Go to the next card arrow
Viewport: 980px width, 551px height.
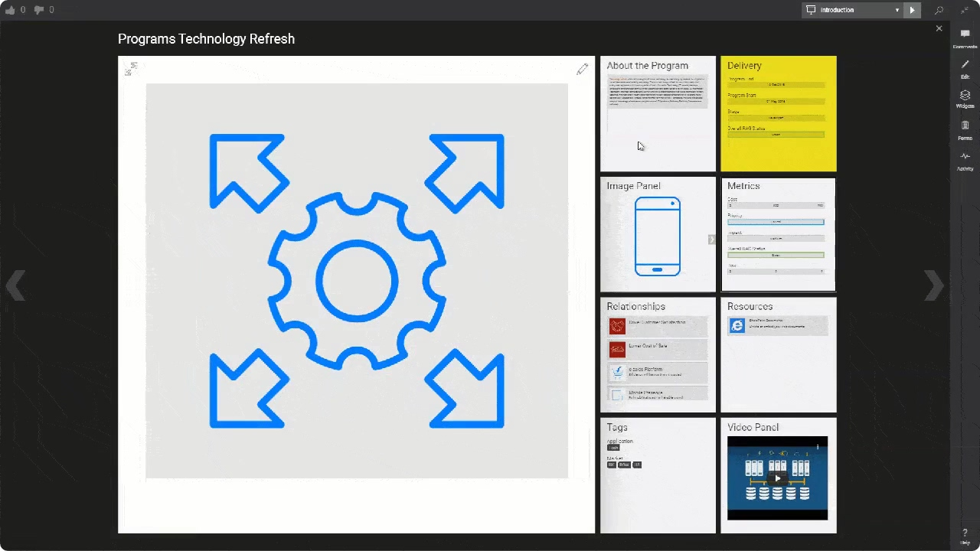tap(933, 285)
